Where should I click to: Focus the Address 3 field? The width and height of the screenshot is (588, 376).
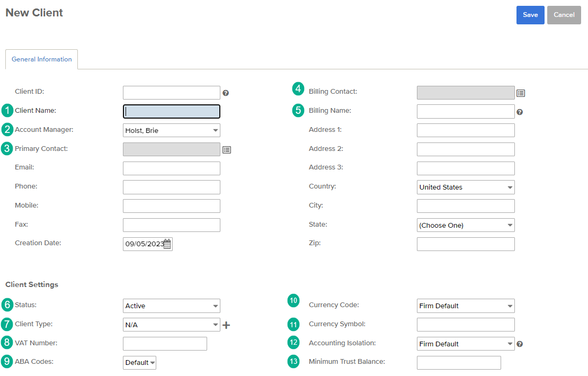[466, 168]
